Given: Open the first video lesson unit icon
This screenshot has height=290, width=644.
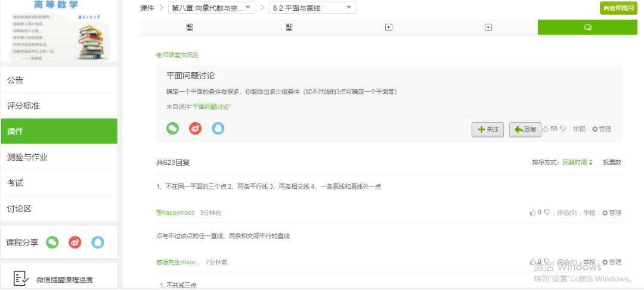Looking at the screenshot, I should 388,27.
